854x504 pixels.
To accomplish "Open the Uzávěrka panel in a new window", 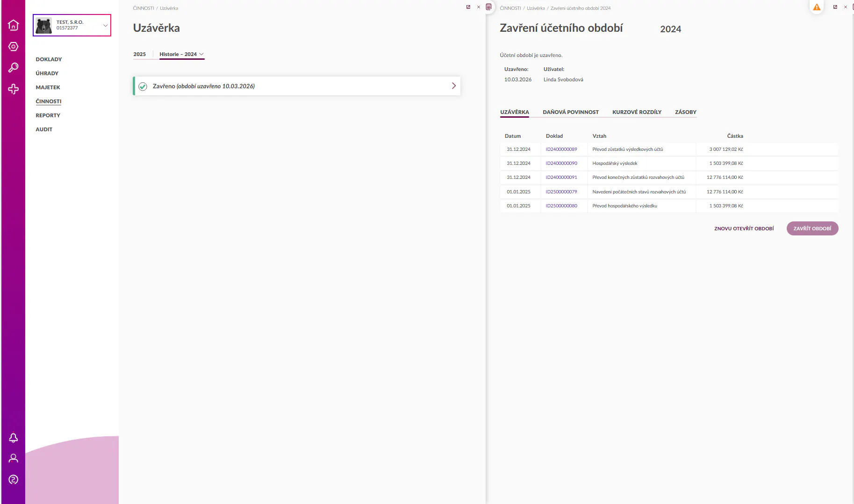I will pos(468,7).
